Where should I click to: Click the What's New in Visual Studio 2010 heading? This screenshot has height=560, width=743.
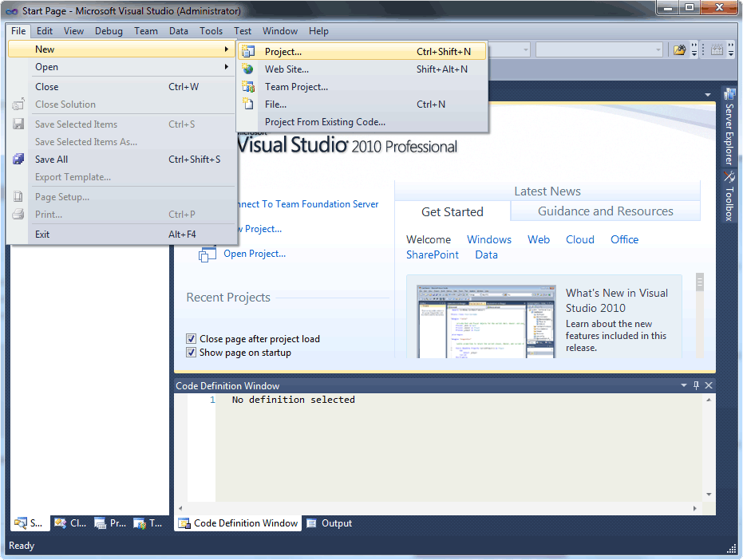pyautogui.click(x=616, y=301)
